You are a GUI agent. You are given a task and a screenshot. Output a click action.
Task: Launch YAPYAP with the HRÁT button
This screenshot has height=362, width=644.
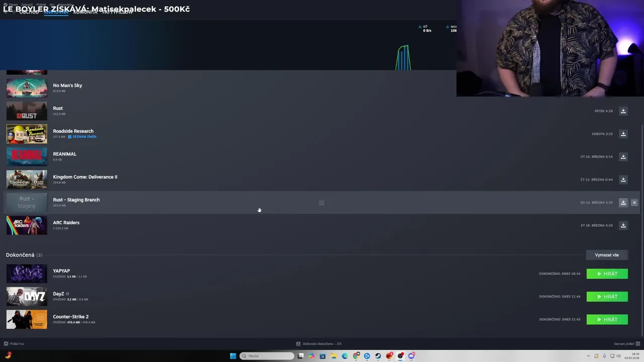[x=607, y=274]
